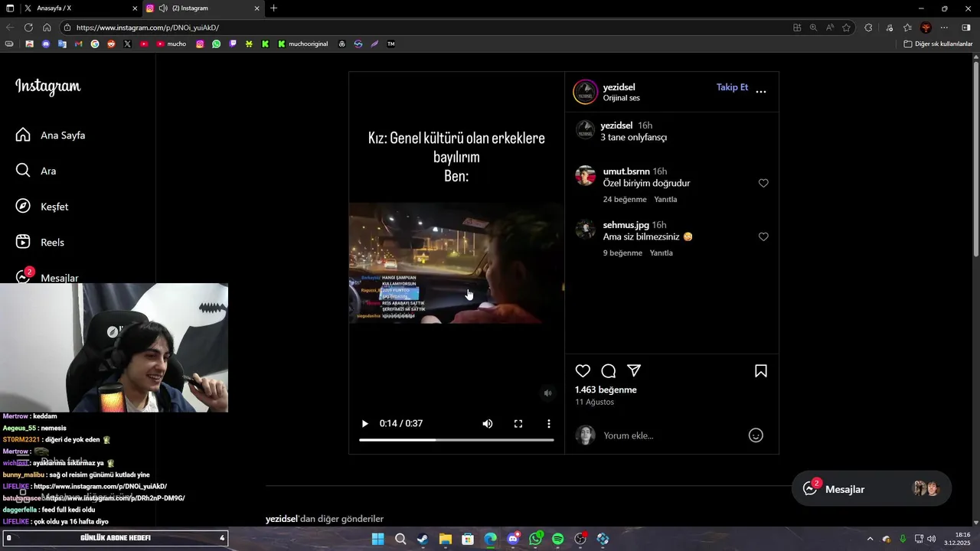Open Steam from the taskbar
980x551 pixels.
click(423, 540)
